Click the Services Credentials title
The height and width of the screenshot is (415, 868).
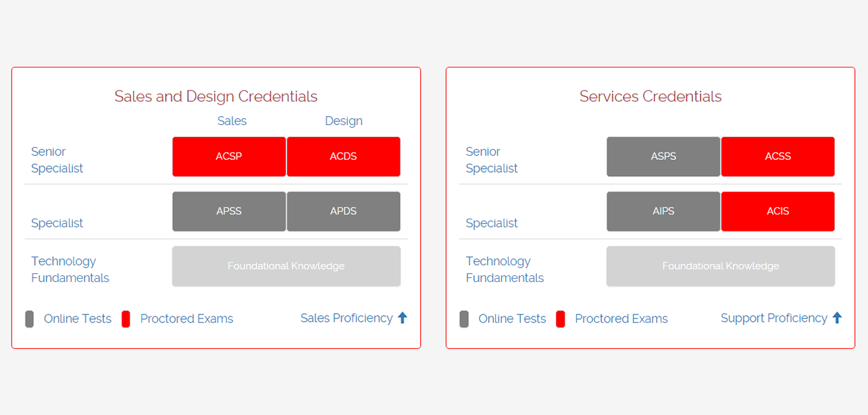[x=650, y=96]
